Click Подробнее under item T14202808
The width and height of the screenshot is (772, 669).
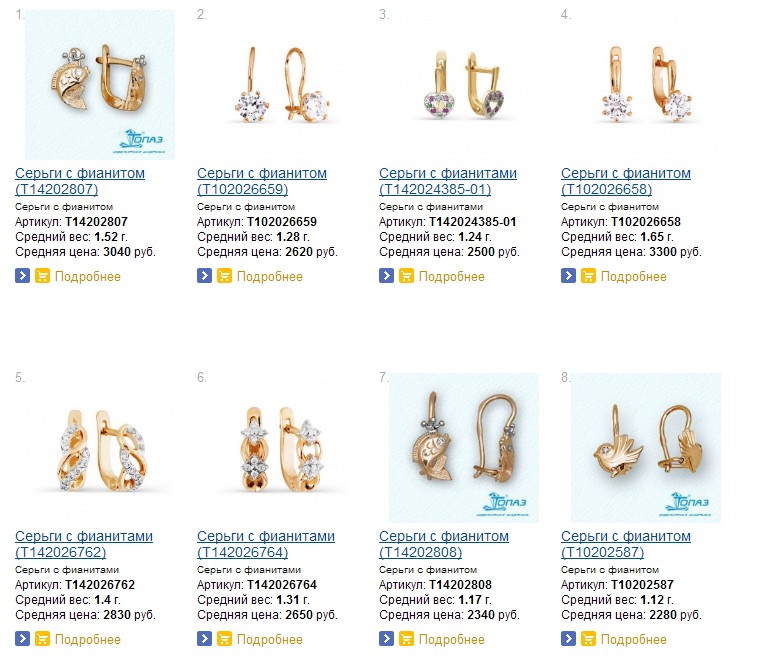click(x=451, y=639)
